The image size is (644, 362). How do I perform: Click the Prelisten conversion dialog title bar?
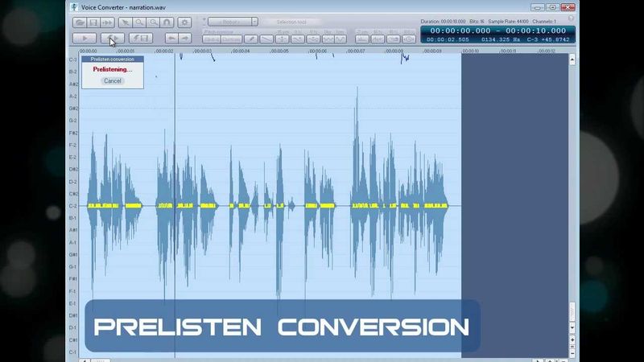click(113, 59)
